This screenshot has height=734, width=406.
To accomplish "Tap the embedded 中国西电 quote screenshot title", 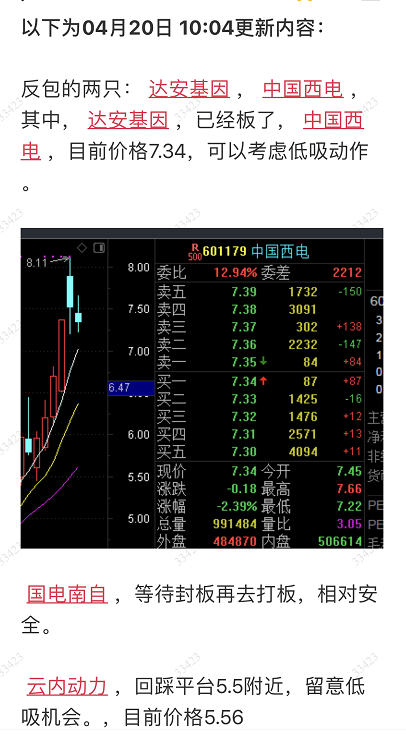I will 280,252.
